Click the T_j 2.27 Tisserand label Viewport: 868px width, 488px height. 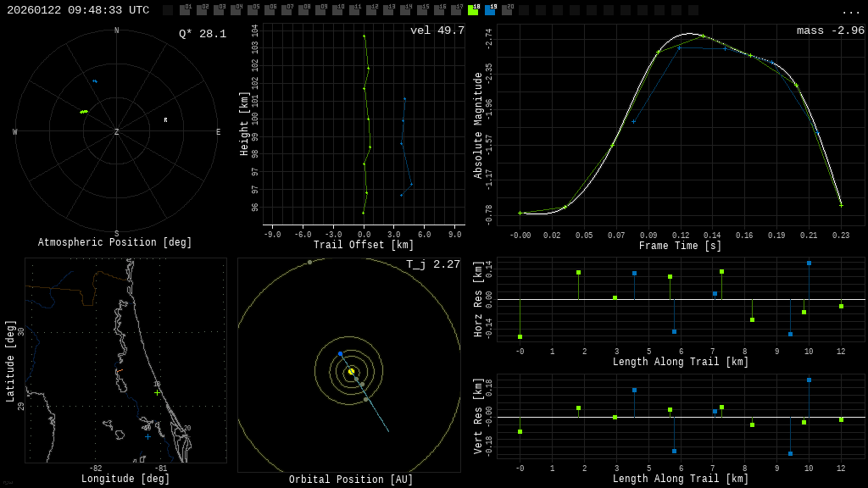[432, 264]
